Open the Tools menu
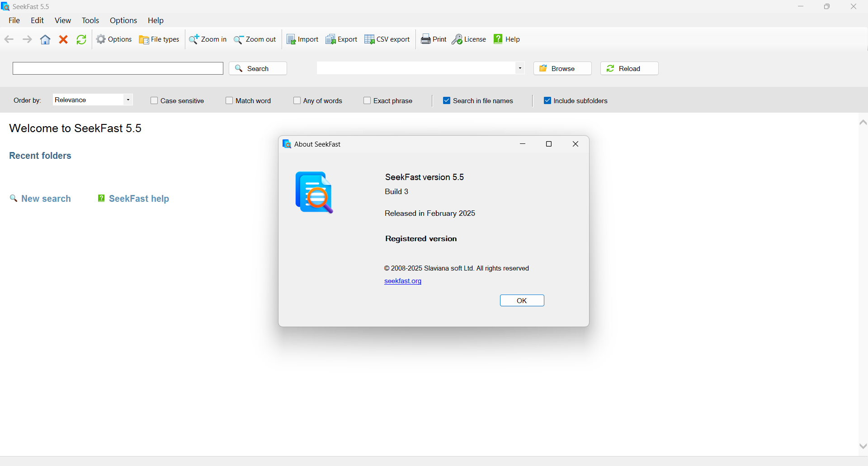The height and width of the screenshot is (466, 868). (x=90, y=20)
